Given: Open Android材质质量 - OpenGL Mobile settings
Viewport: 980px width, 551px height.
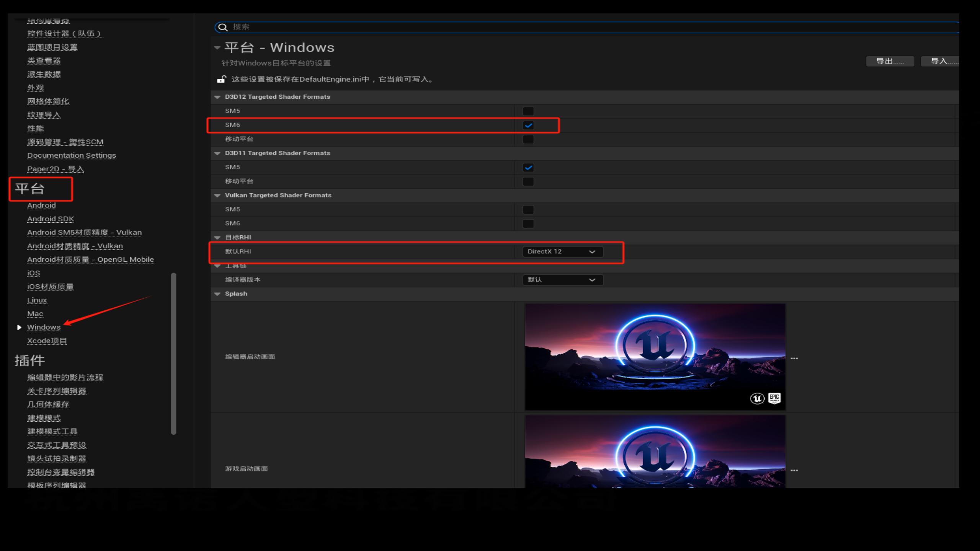Looking at the screenshot, I should (90, 259).
